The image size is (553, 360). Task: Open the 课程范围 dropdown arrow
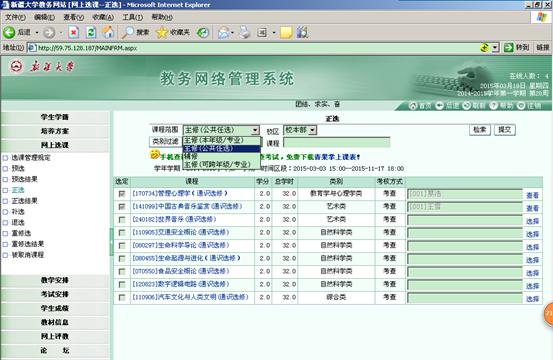(x=255, y=130)
